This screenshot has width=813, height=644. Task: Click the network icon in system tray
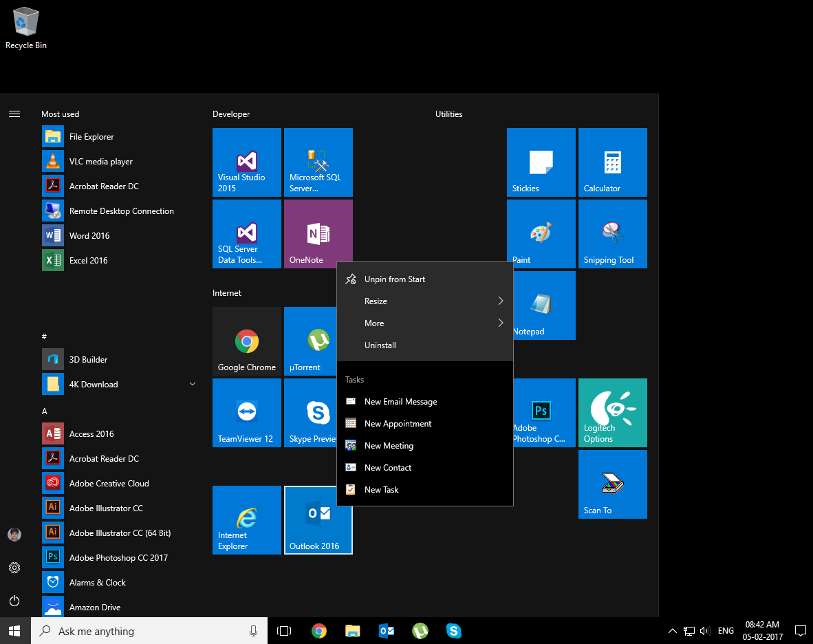click(x=689, y=631)
